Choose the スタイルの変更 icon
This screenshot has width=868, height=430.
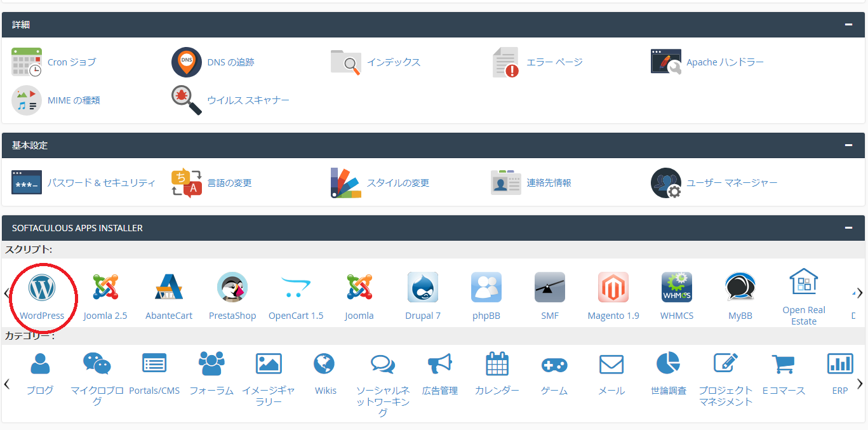[346, 183]
